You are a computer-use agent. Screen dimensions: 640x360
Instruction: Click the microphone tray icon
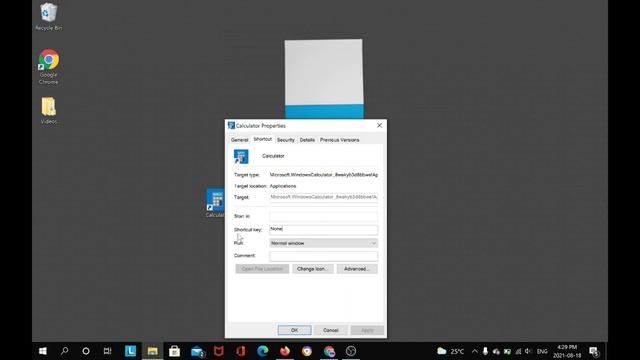tap(485, 351)
